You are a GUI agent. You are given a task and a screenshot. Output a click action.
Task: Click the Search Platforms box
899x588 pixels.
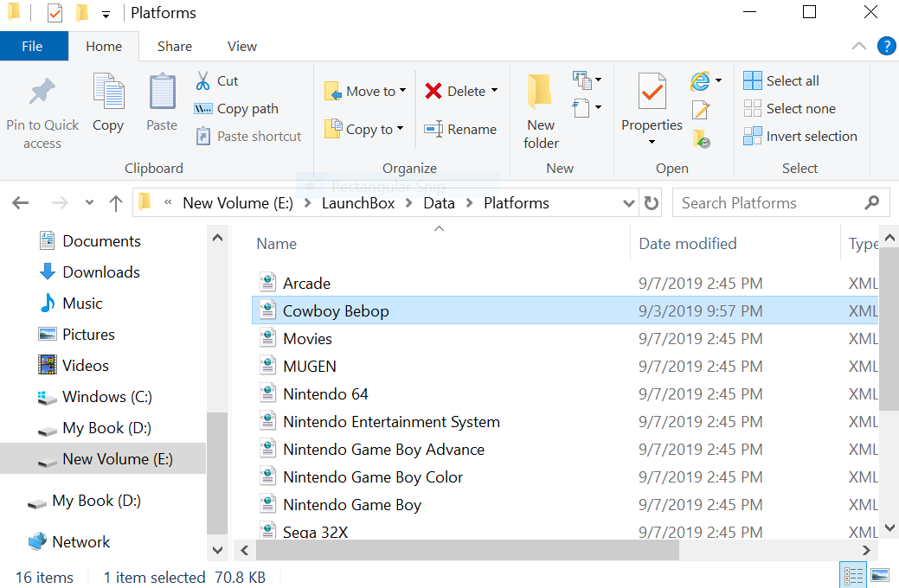click(780, 203)
